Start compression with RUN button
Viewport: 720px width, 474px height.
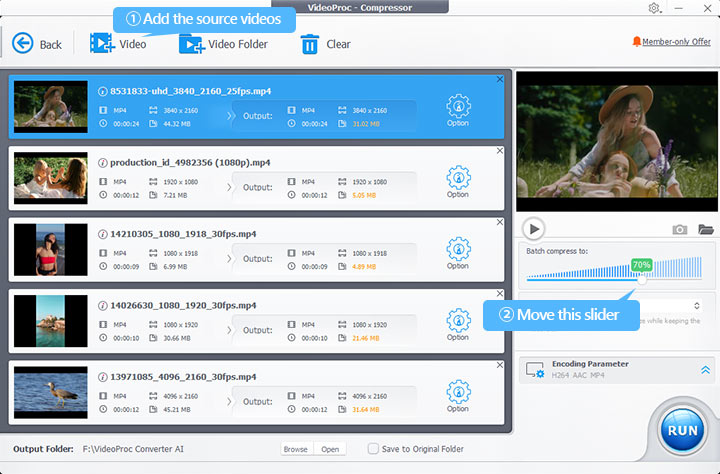pyautogui.click(x=682, y=430)
